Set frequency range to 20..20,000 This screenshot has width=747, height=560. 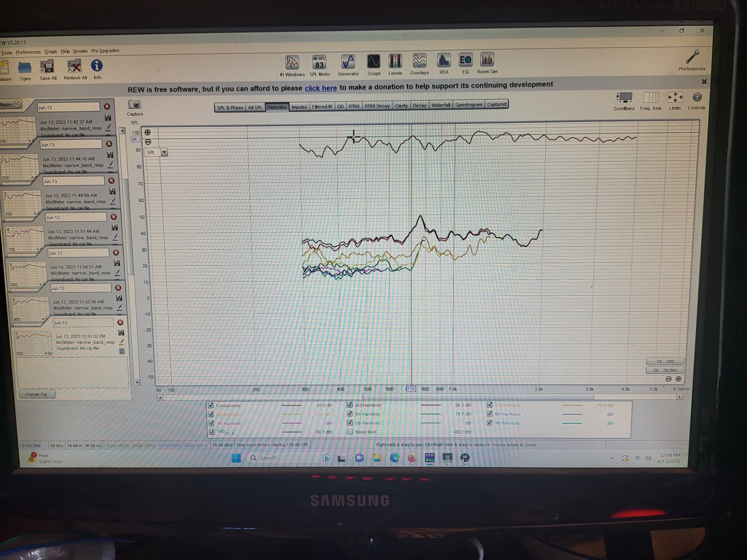pyautogui.click(x=665, y=370)
